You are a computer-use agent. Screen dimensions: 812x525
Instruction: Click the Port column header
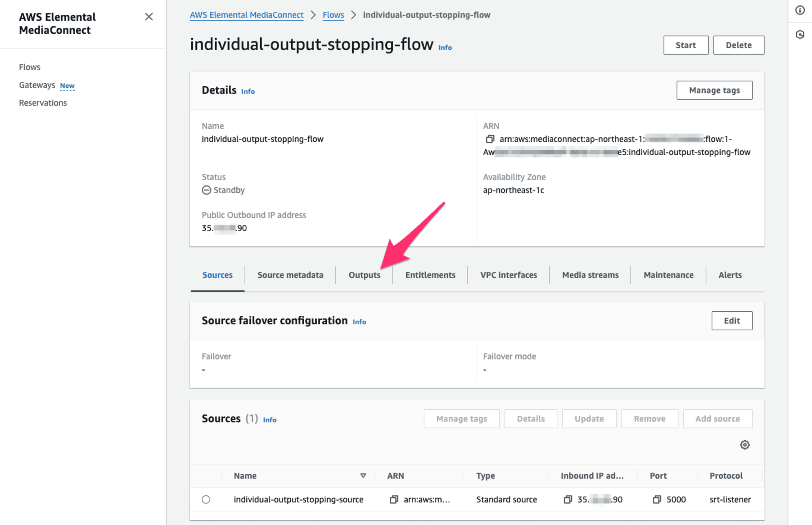(x=658, y=476)
